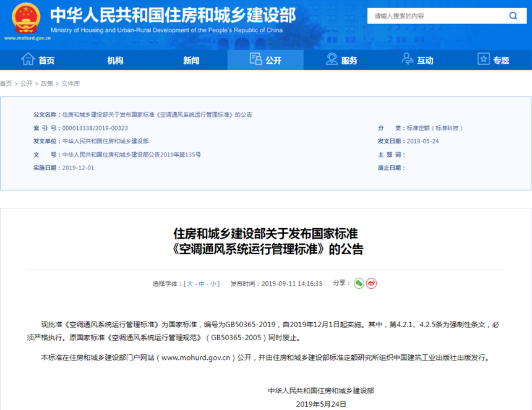Click the classification 标准定额（标准科技）
Viewport: 532px width, 410px height.
click(x=435, y=128)
